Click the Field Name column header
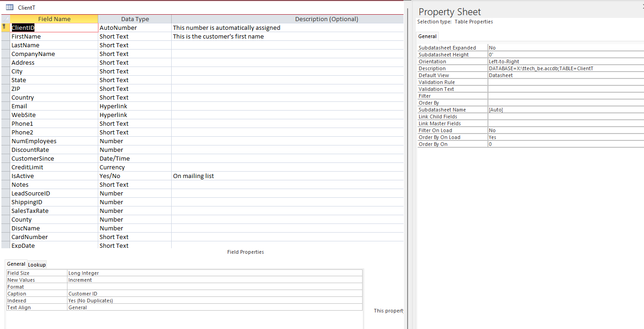This screenshot has height=329, width=644. coord(54,19)
